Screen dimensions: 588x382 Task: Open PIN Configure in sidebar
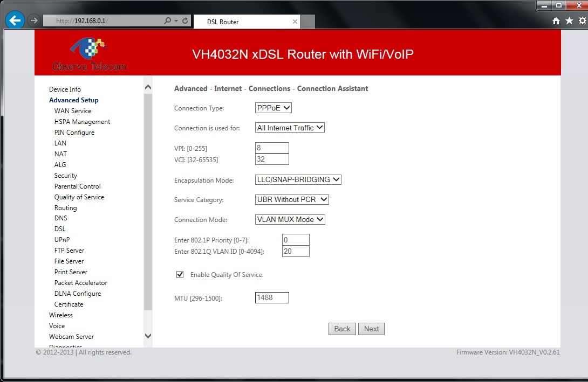tap(74, 133)
